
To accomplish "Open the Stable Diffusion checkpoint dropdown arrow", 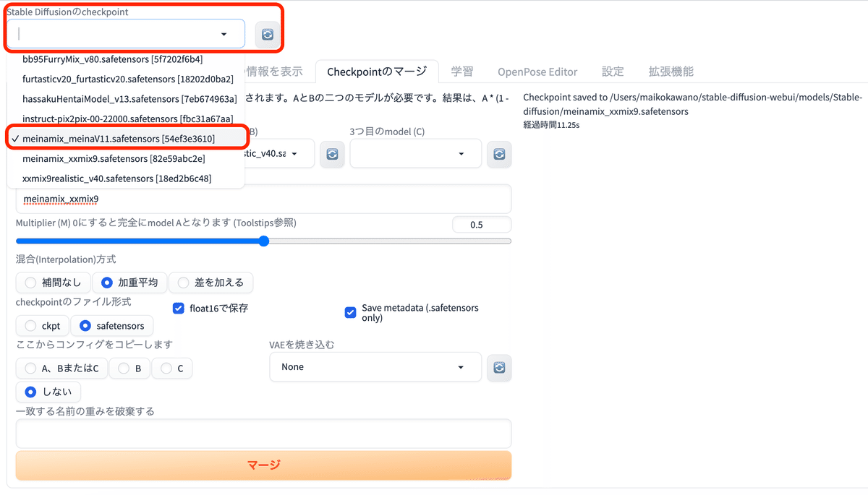I will tap(224, 34).
